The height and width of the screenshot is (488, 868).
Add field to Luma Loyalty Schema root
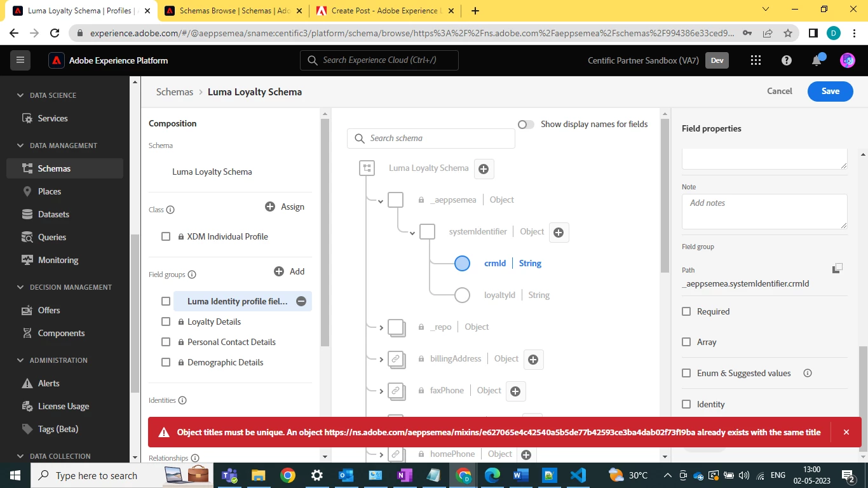484,168
